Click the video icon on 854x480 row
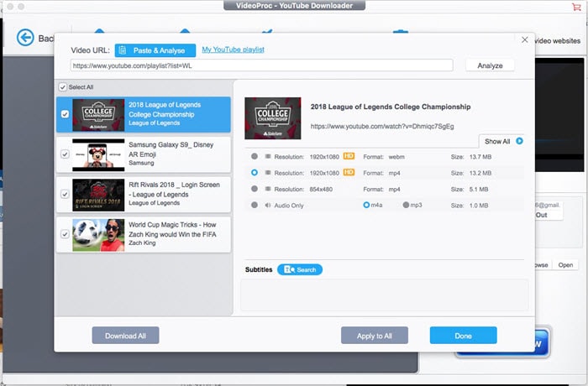 268,189
